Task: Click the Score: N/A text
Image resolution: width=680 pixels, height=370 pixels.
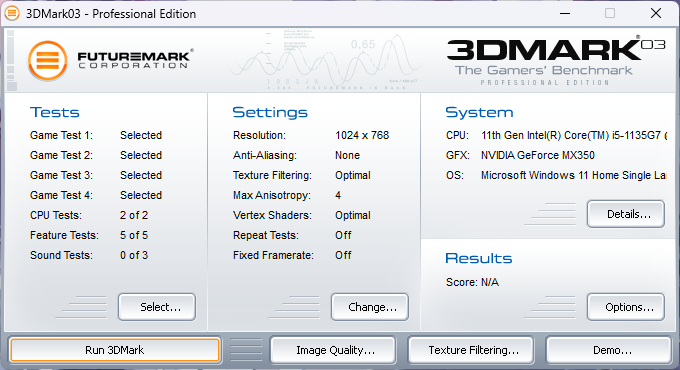Action: tap(472, 282)
